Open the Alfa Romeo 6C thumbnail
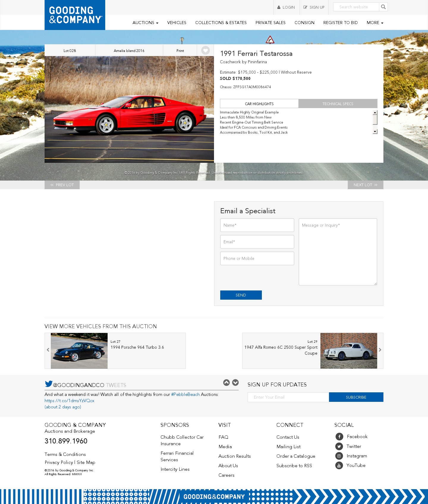This screenshot has width=428, height=504. coord(349,351)
